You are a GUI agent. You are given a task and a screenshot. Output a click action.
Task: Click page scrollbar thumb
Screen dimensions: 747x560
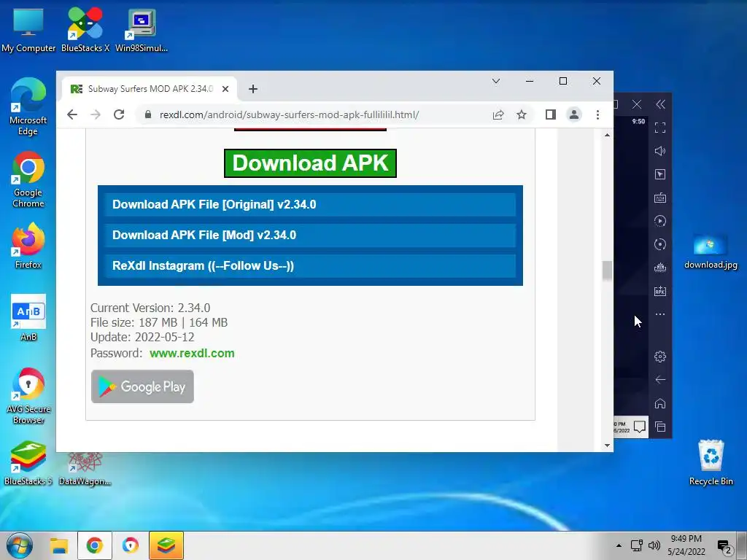(607, 271)
